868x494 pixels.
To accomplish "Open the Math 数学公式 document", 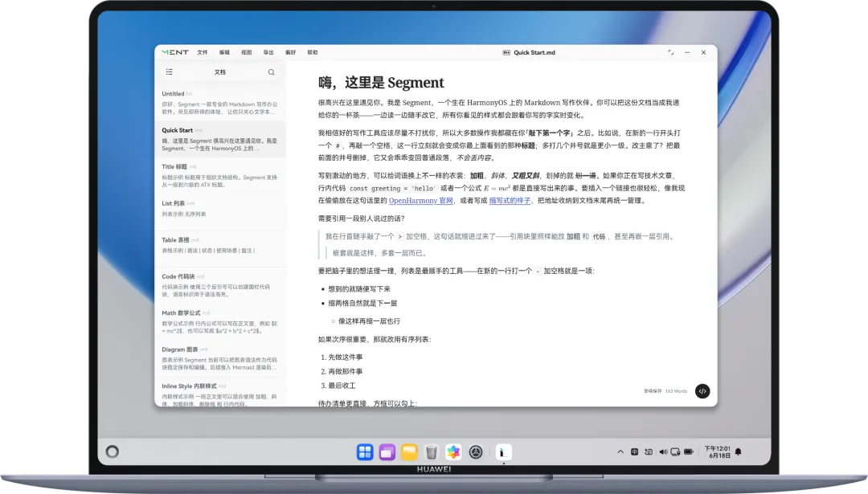I will pos(220,321).
